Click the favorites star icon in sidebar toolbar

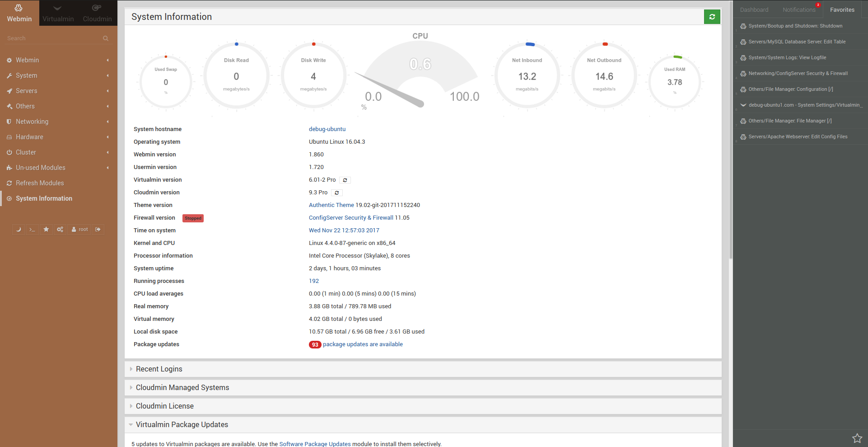click(46, 230)
